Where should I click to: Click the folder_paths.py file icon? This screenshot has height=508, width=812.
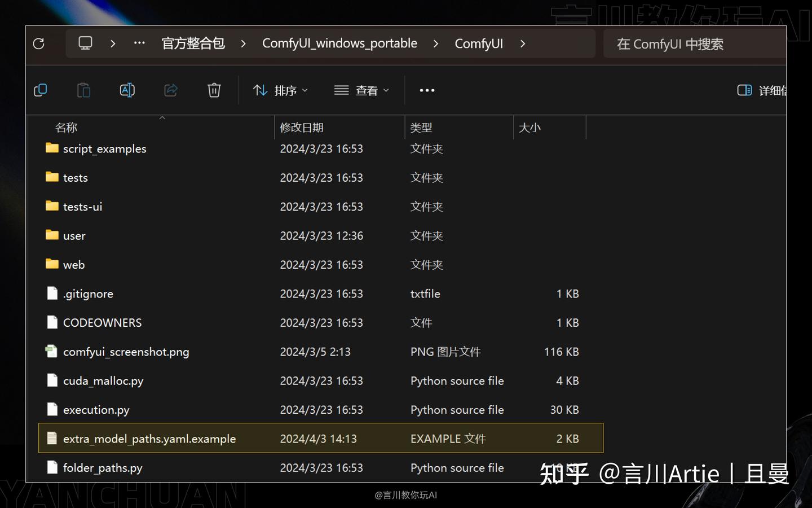click(x=52, y=467)
